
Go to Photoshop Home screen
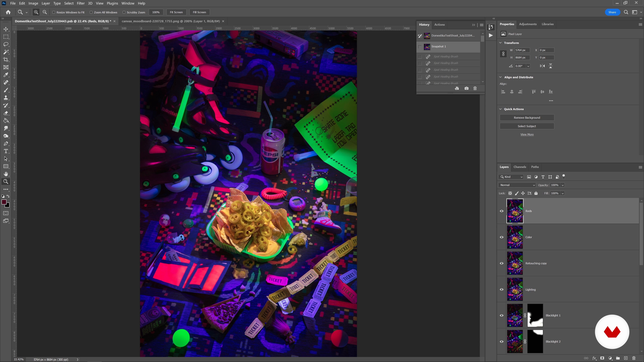tap(8, 12)
